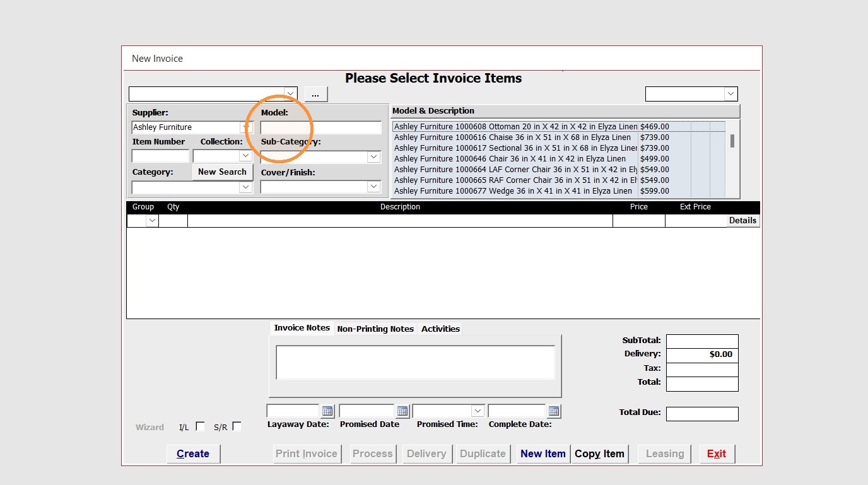Switch to the Invoice Notes tab
This screenshot has height=485, width=868.
tap(302, 328)
